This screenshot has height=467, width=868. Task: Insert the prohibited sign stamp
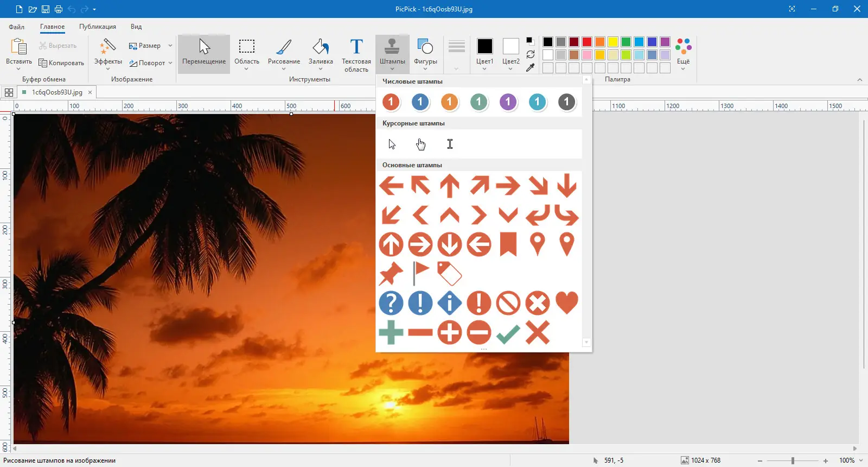coord(508,303)
